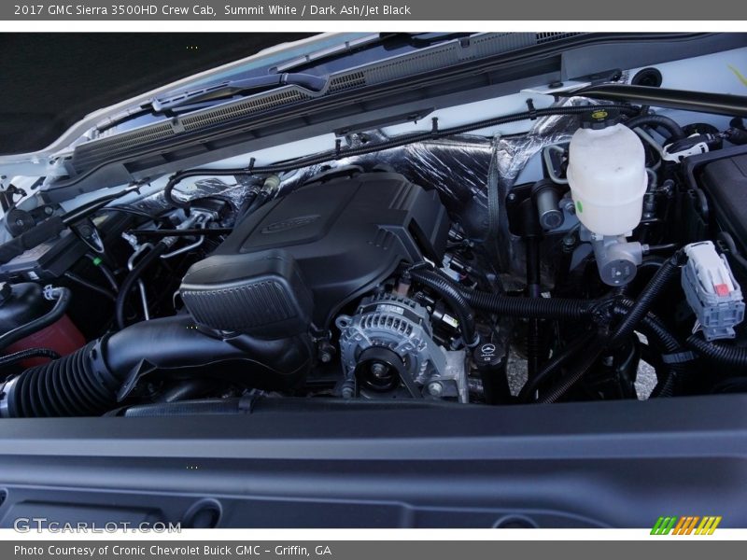Click the white brake fluid reservoir

click(x=607, y=177)
